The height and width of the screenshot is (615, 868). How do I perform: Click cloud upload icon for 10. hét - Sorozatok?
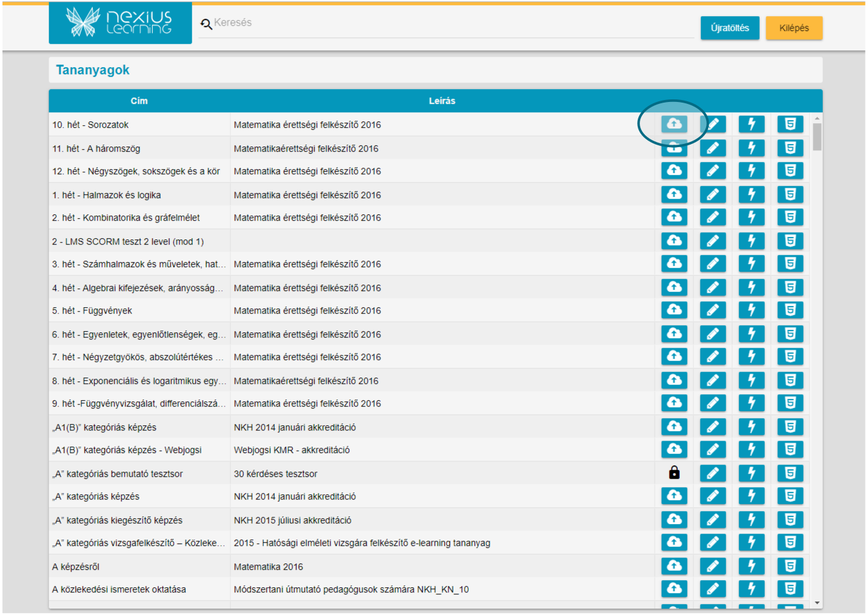[x=674, y=124]
